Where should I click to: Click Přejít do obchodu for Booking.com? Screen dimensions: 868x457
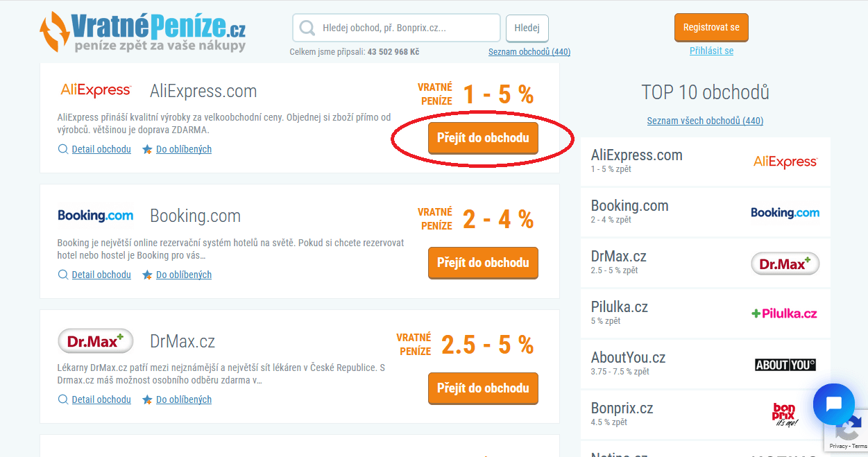click(483, 263)
